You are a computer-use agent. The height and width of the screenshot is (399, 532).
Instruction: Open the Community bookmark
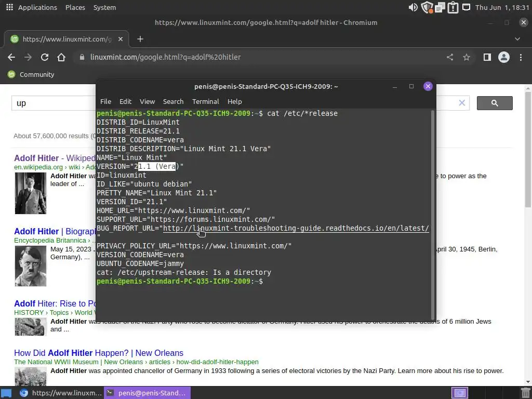click(x=31, y=74)
